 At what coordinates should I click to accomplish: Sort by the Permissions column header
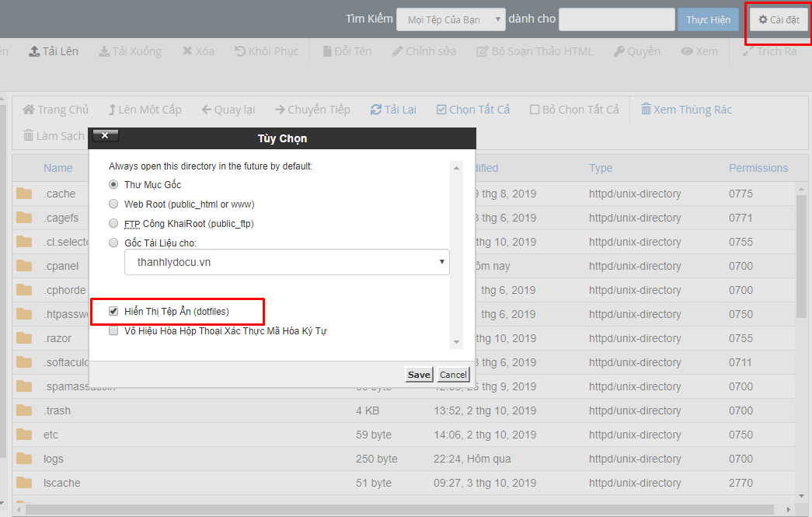point(758,168)
